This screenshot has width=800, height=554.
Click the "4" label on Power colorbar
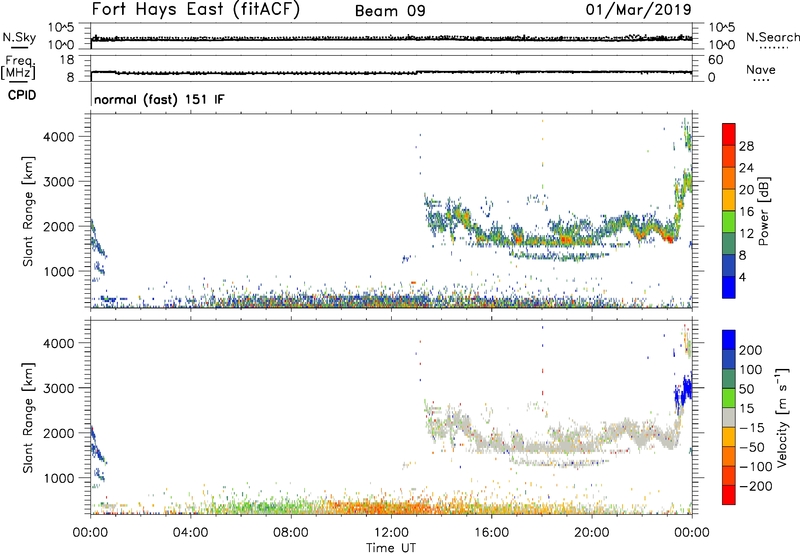[742, 277]
